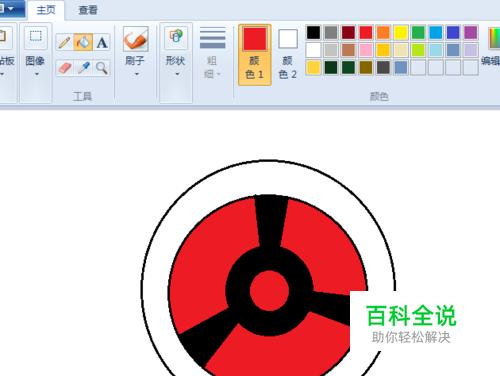Expand the Brushes dropdown arrow
Image resolution: width=500 pixels, height=376 pixels.
pos(136,74)
